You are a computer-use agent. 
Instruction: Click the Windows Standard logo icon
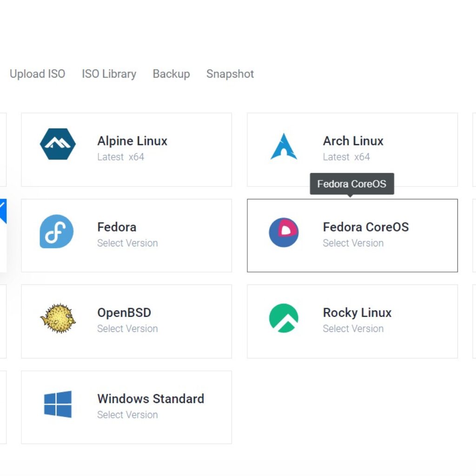coord(58,404)
